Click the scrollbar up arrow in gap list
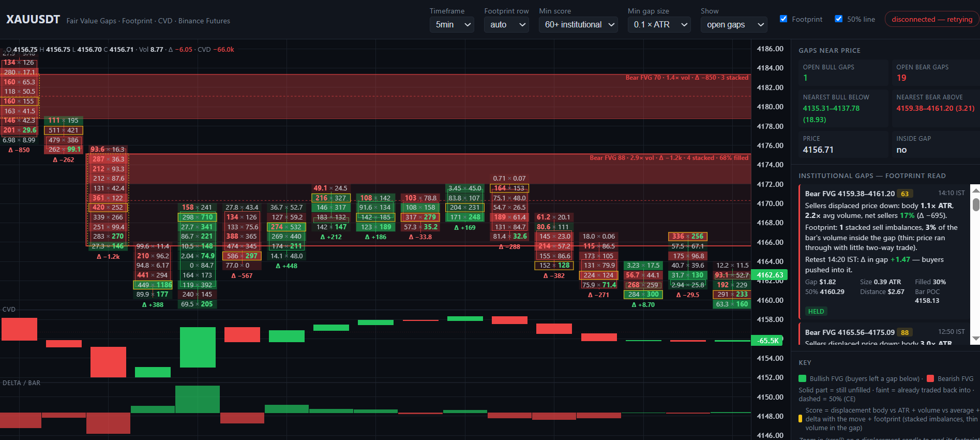Screen dimensions: 980x440 (976, 190)
